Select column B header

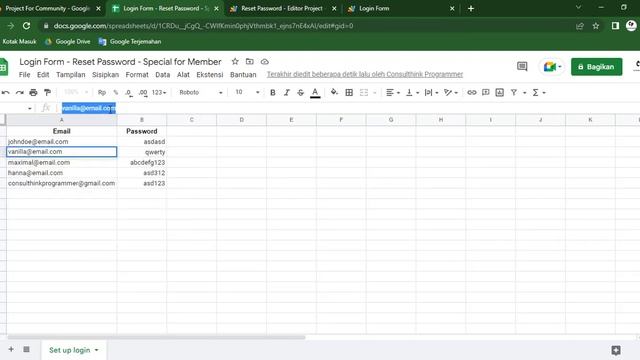tap(142, 120)
